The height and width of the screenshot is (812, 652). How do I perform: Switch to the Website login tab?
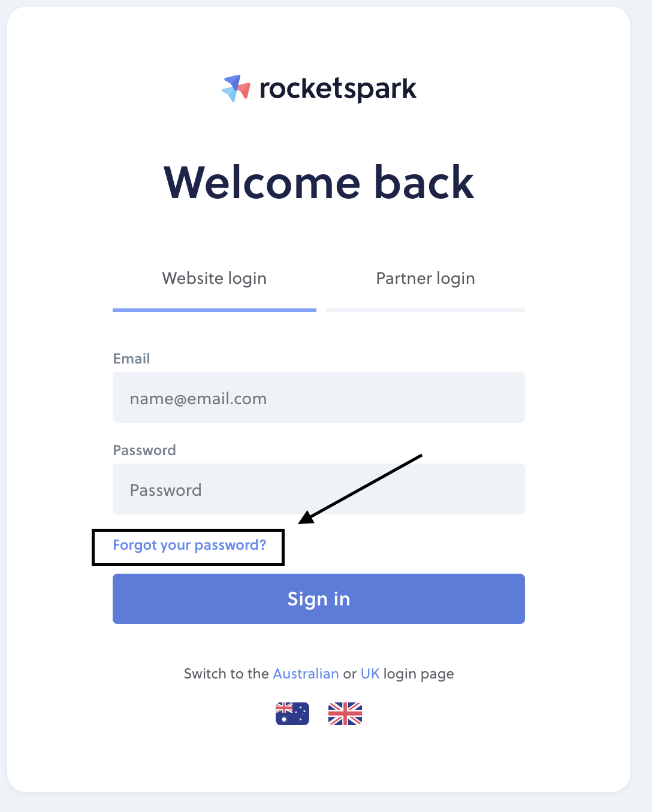[215, 278]
